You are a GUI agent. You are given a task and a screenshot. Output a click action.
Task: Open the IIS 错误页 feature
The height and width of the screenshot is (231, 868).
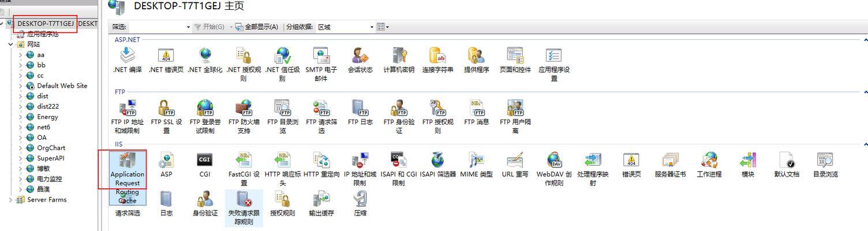click(x=631, y=165)
